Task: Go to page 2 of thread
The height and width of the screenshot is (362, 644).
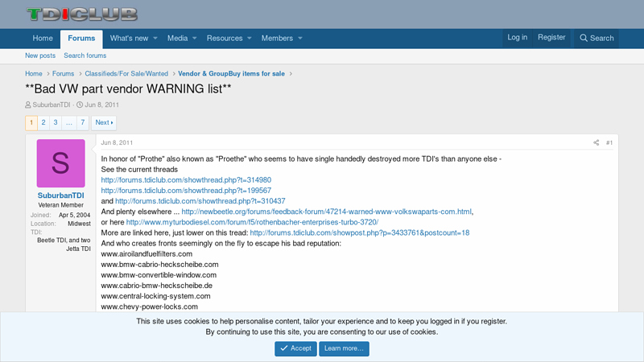Action: tap(43, 122)
